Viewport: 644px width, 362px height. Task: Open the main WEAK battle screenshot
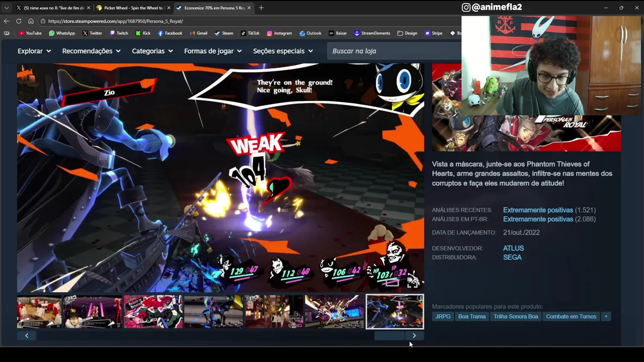point(220,177)
